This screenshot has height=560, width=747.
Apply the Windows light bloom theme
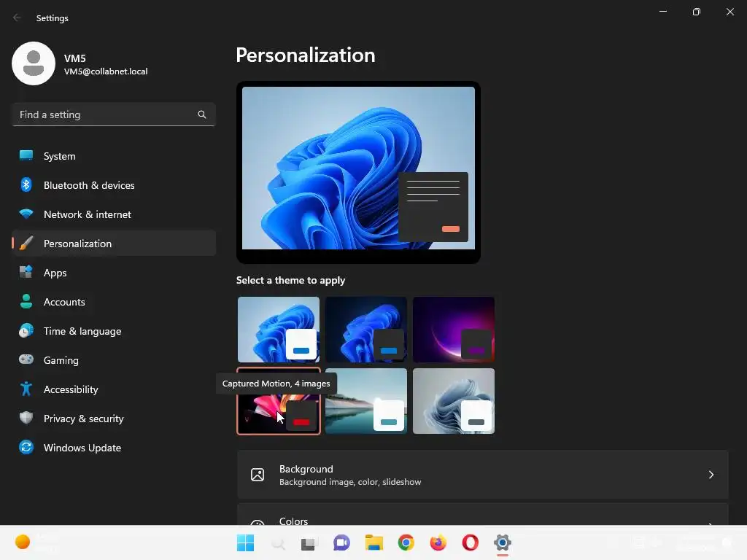click(279, 330)
